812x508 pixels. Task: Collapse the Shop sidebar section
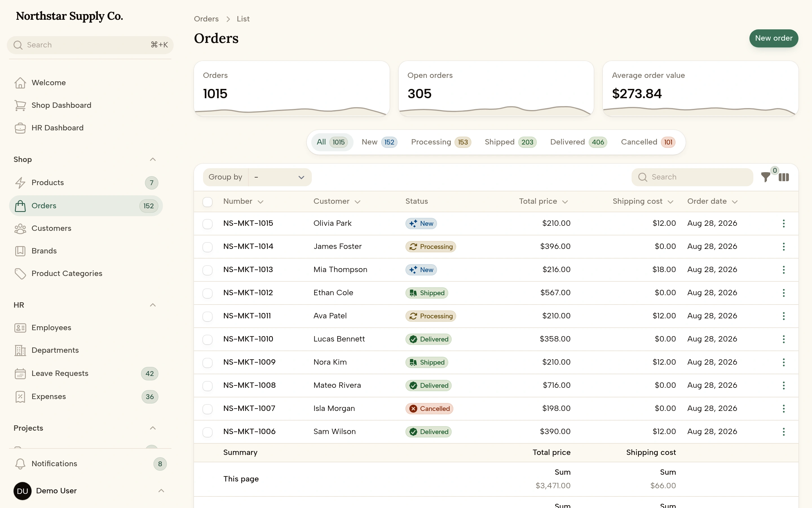[153, 159]
